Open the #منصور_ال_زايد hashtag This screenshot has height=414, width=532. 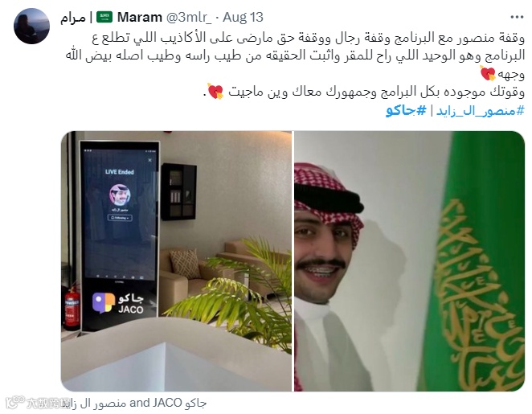481,111
